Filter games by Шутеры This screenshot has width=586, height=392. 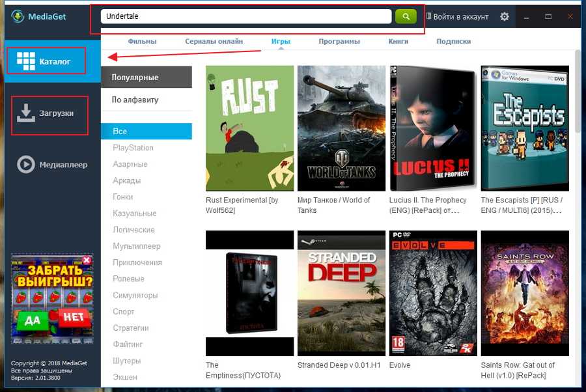127,361
